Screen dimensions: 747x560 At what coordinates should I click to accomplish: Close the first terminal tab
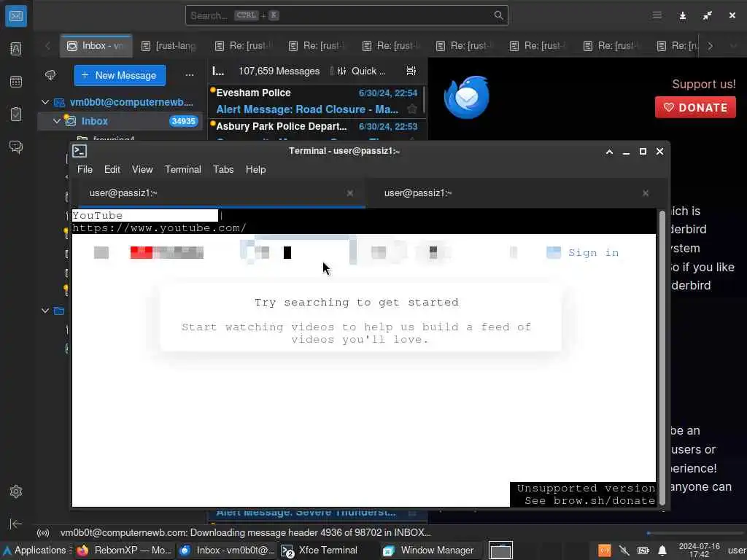click(x=350, y=192)
